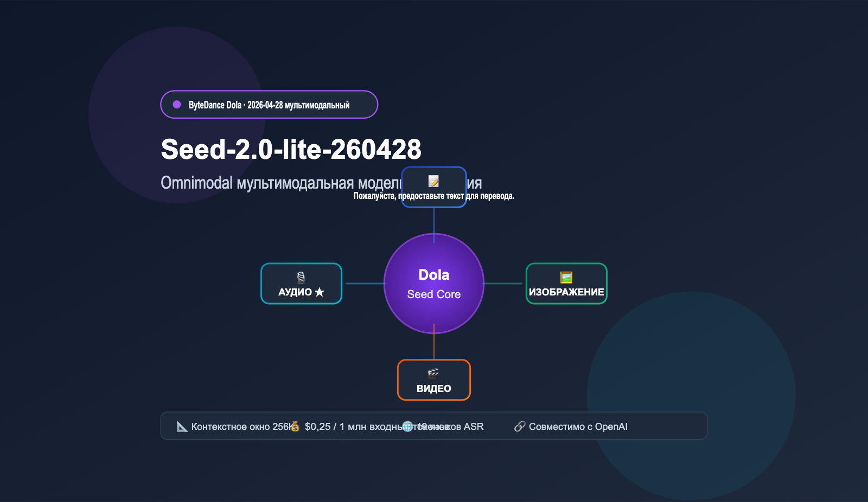Select the central Dola Seed Core circle
The height and width of the screenshot is (502, 868).
click(x=434, y=284)
